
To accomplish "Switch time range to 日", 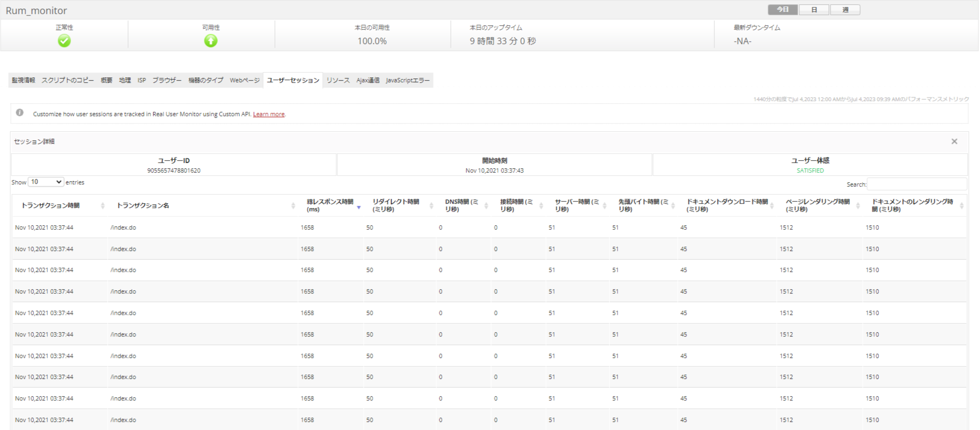I will (814, 10).
